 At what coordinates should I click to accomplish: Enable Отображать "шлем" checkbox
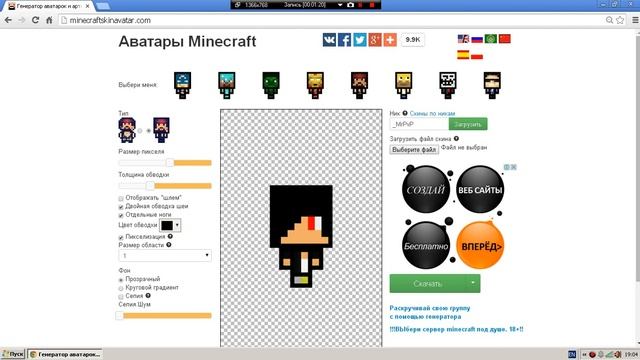[x=121, y=198]
